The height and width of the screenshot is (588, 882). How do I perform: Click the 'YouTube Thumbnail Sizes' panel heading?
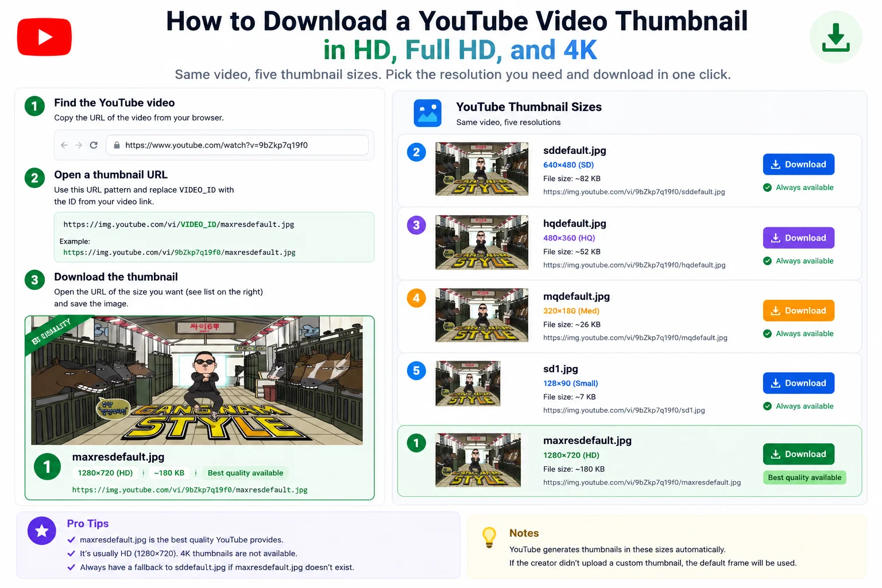point(529,107)
